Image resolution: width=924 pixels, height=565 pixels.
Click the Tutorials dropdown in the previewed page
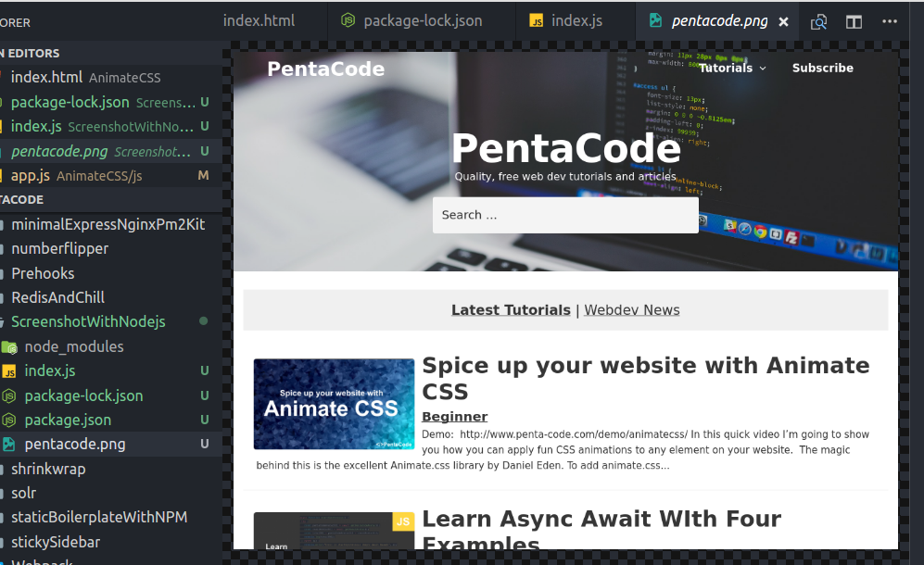pos(732,69)
